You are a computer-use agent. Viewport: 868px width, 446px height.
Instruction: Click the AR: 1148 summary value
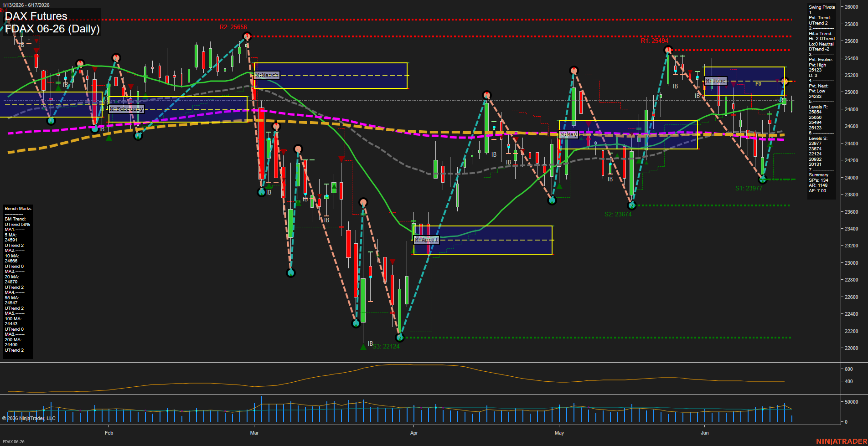click(818, 185)
